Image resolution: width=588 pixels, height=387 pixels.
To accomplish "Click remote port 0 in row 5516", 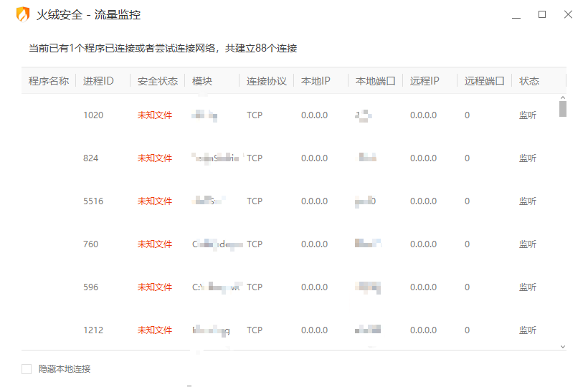I will click(x=468, y=201).
